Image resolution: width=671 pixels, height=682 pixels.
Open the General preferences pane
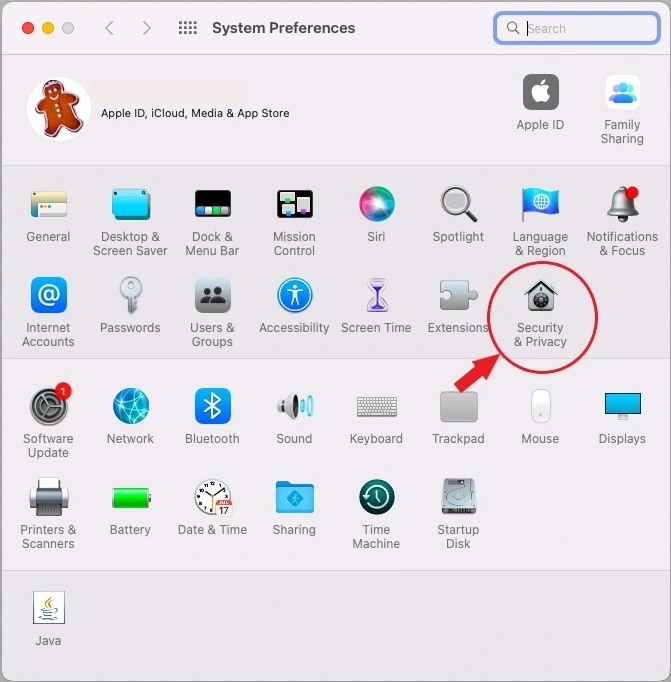48,204
